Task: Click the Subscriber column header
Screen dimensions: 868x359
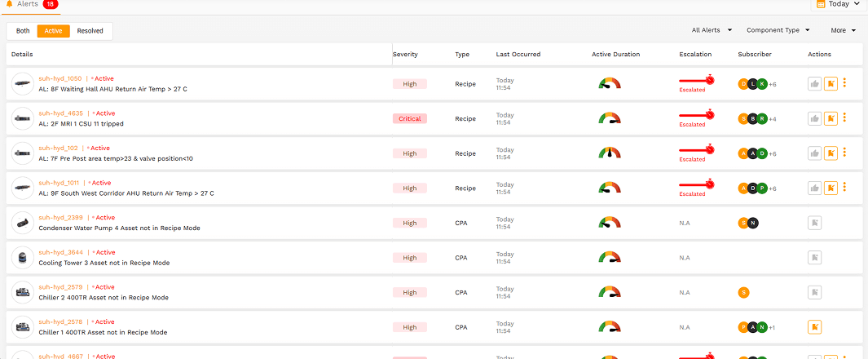Action: (755, 55)
